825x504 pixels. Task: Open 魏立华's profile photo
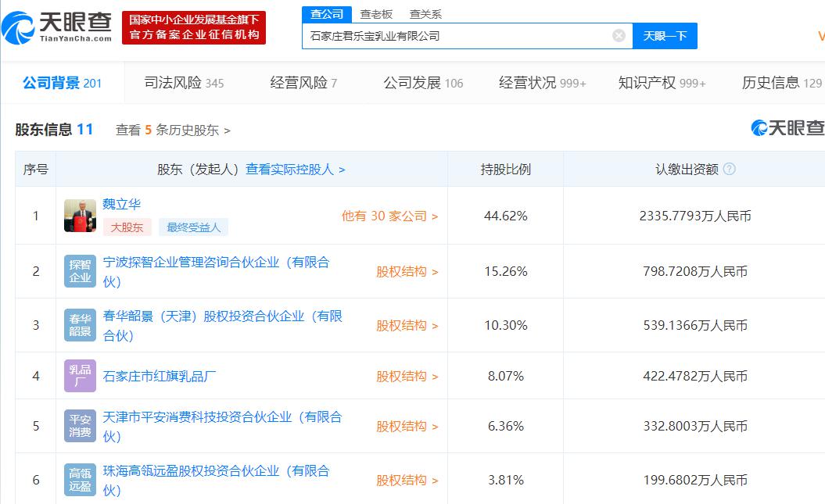click(80, 216)
